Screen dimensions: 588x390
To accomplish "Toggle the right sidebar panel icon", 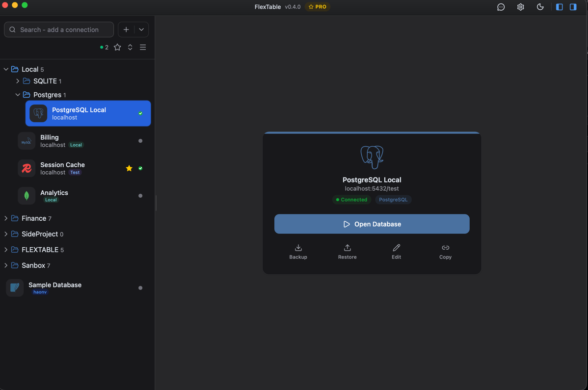I will point(573,7).
